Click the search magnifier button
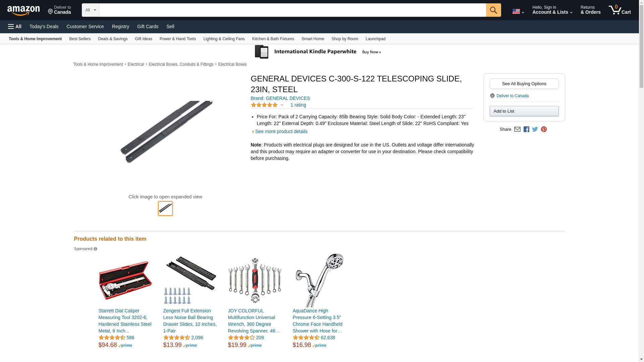644x362 pixels. [493, 10]
